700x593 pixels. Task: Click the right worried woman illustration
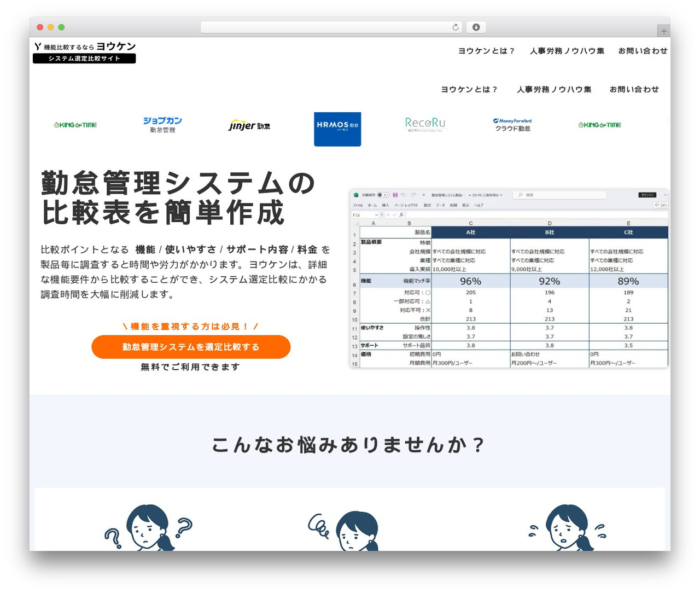(x=568, y=527)
